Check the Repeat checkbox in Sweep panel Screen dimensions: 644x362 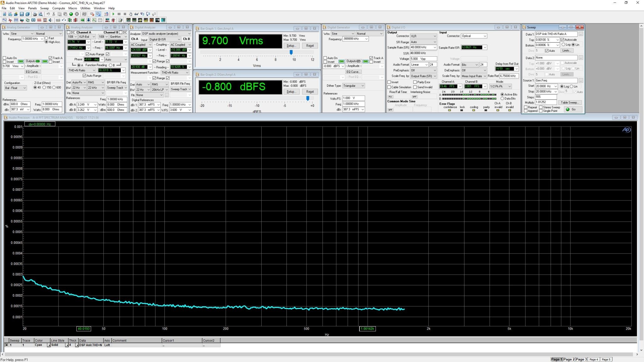(526, 107)
